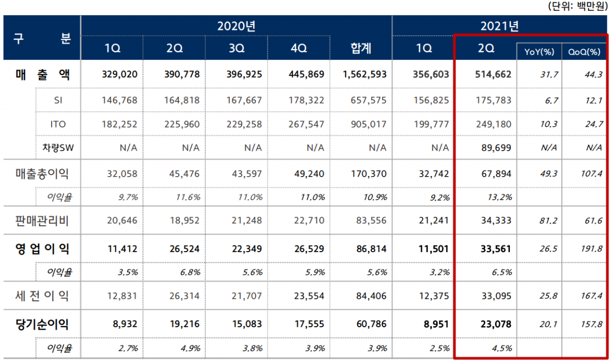Viewport: 613px width, 364px height.
Task: Click the SI sub-row label
Action: (58, 100)
